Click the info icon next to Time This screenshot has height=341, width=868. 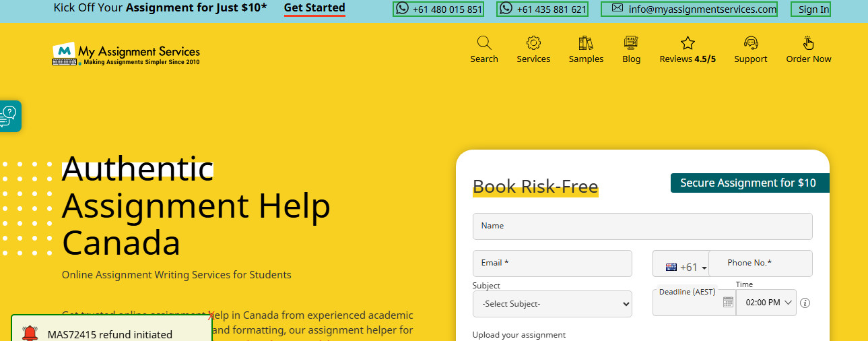coord(805,303)
